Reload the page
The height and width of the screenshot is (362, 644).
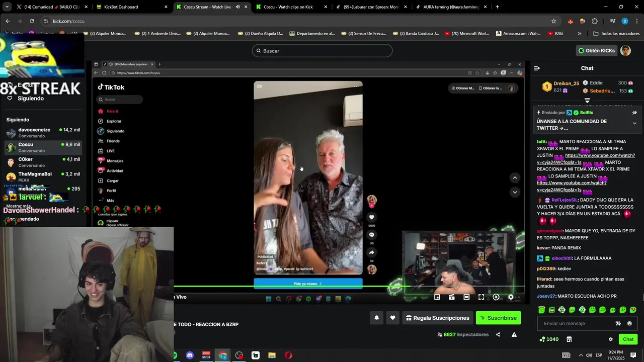click(x=32, y=21)
